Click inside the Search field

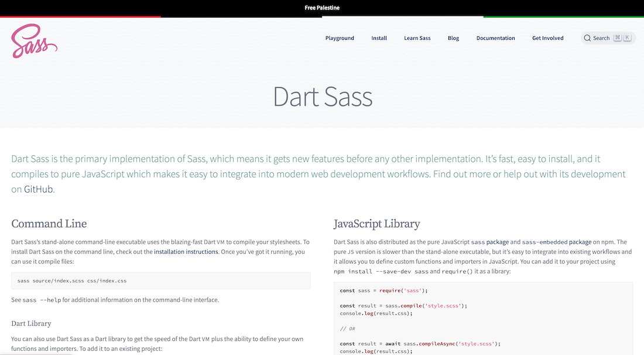point(602,37)
